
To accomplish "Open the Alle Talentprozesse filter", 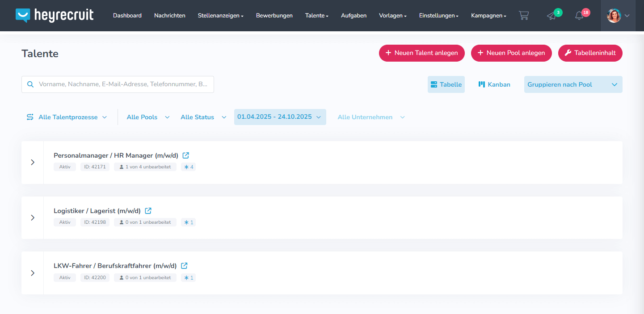I will coord(67,117).
